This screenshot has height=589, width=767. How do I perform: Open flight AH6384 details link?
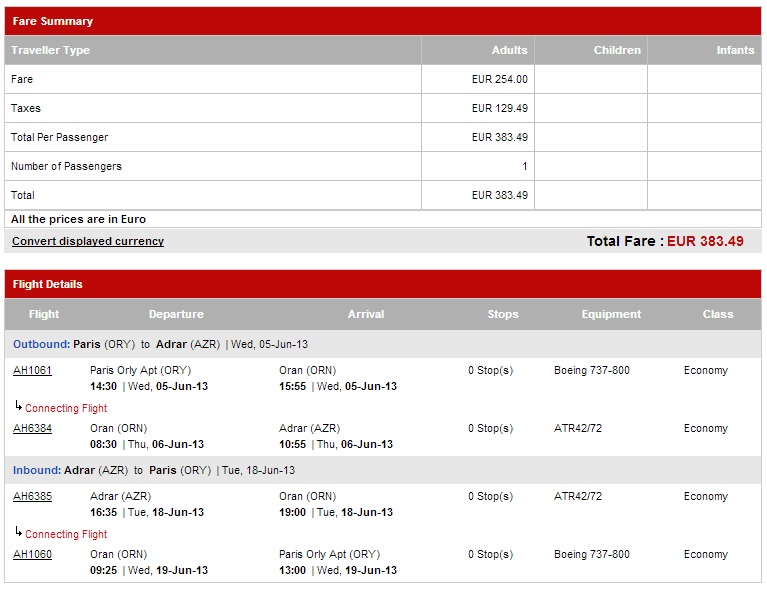coord(32,428)
